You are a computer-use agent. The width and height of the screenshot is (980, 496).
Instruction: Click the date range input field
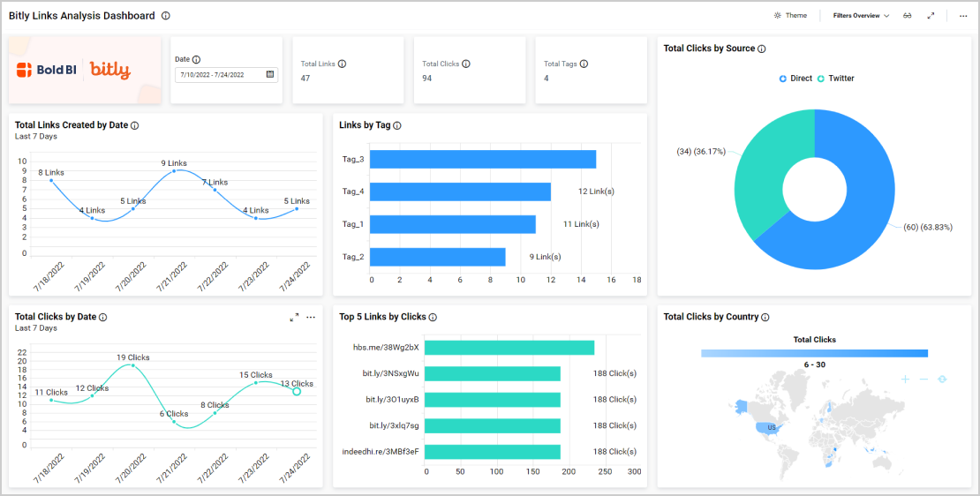click(219, 75)
